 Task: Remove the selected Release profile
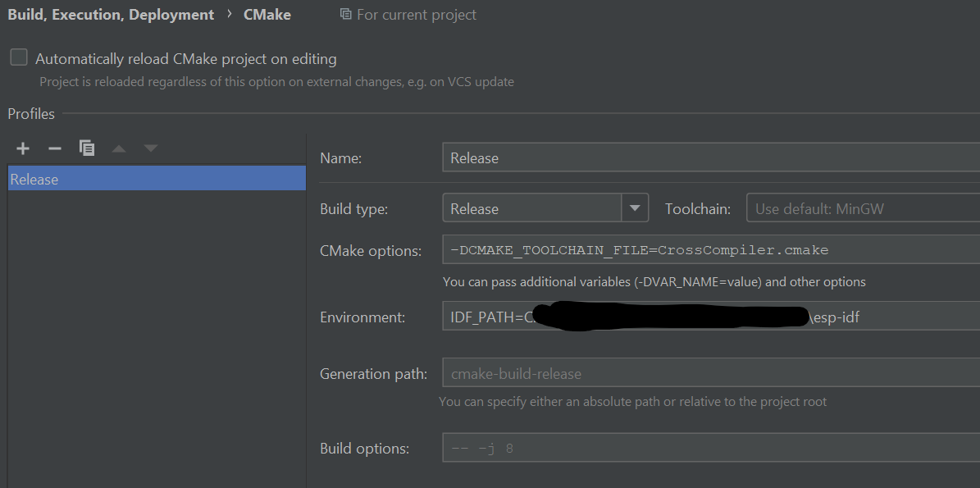54,148
